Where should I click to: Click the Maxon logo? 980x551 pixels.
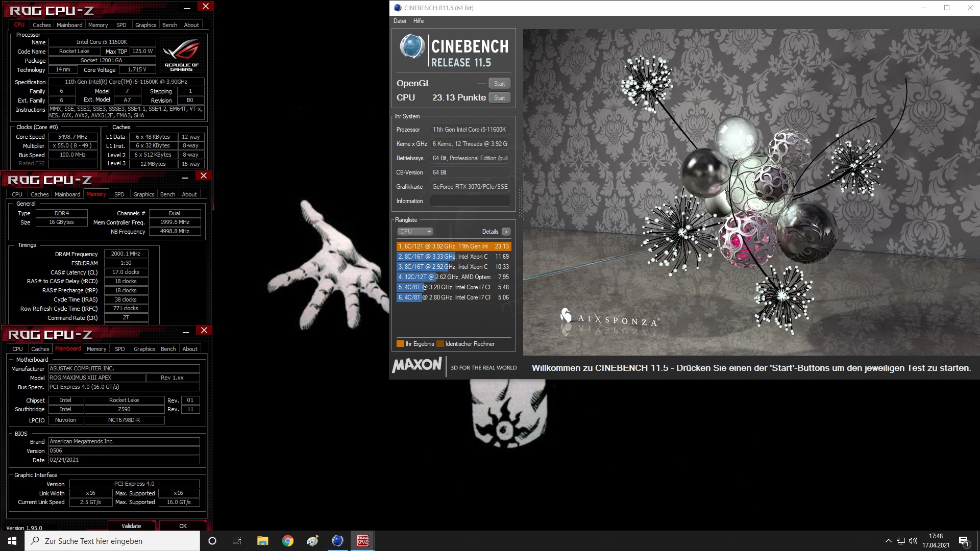[417, 365]
